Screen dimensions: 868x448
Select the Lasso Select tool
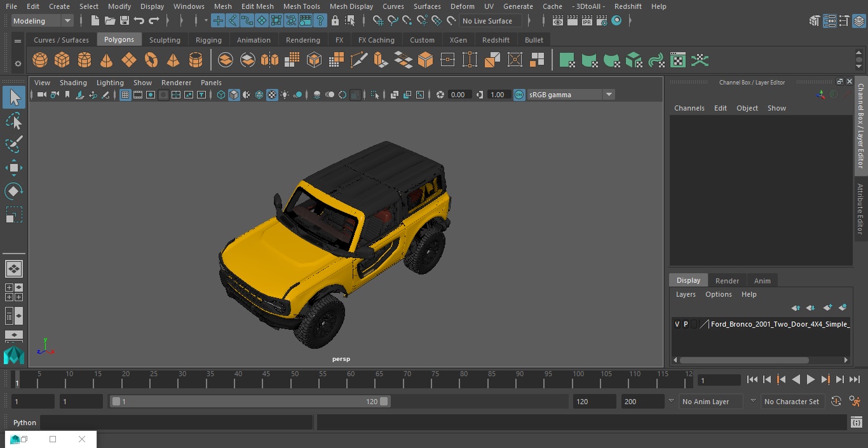[x=14, y=121]
